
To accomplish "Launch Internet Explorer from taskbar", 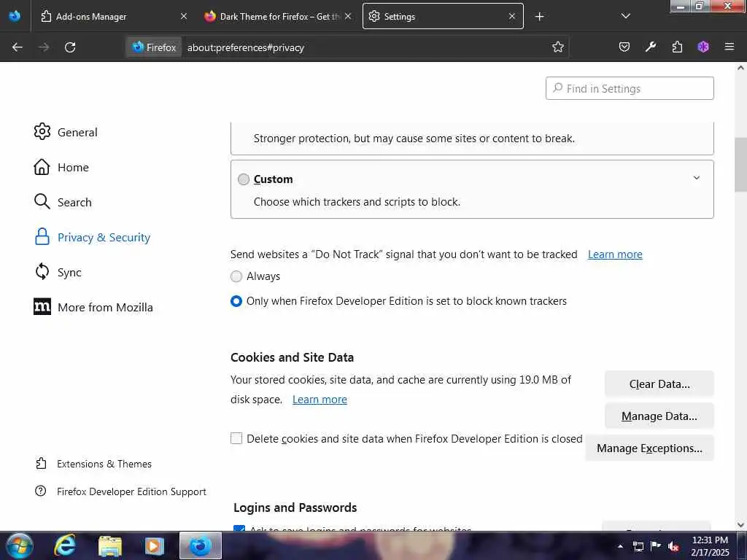I will [64, 545].
